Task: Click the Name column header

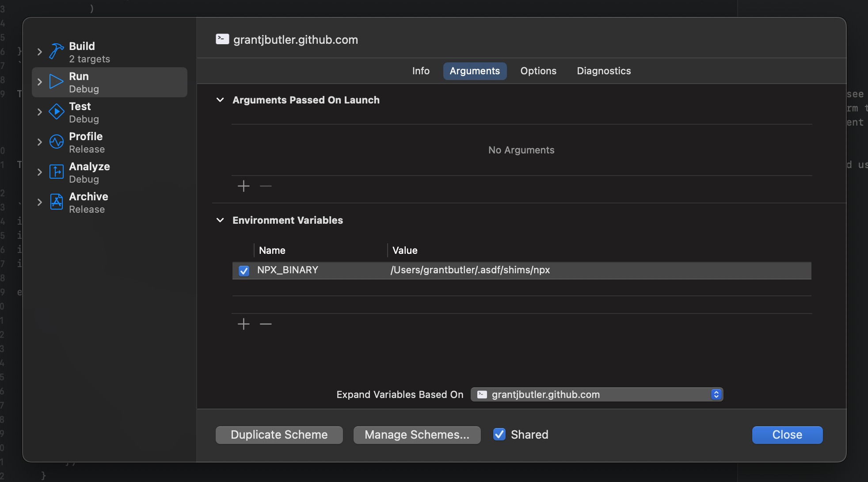Action: 272,250
